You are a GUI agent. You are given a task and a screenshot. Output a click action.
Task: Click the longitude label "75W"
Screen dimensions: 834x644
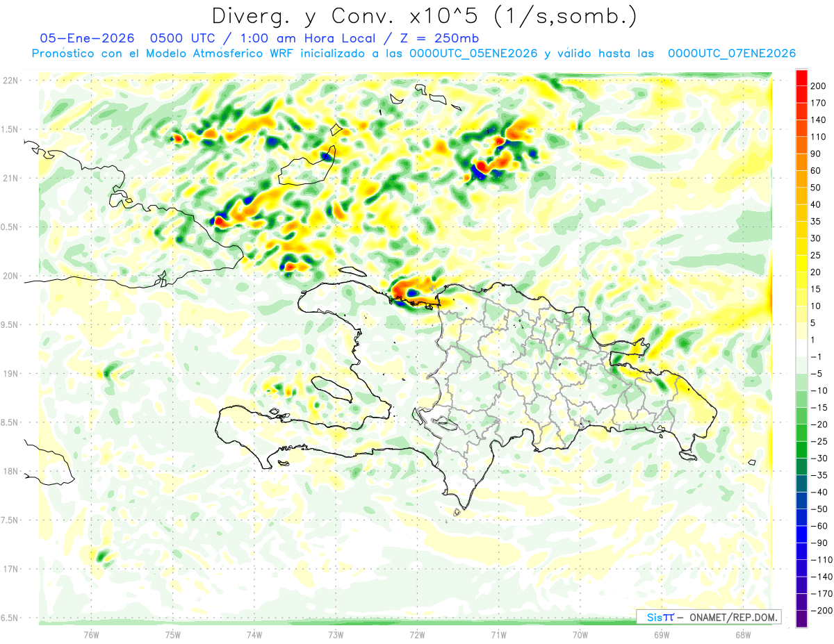[x=173, y=634]
